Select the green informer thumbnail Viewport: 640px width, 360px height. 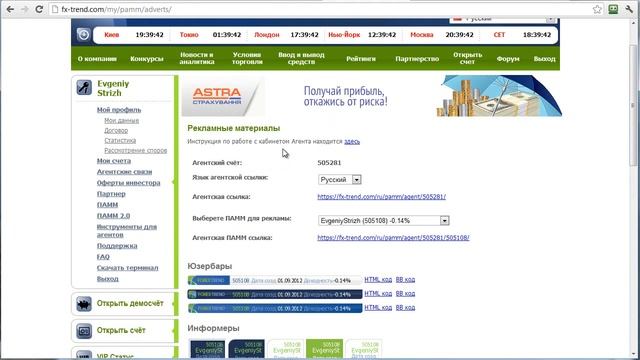click(x=324, y=349)
